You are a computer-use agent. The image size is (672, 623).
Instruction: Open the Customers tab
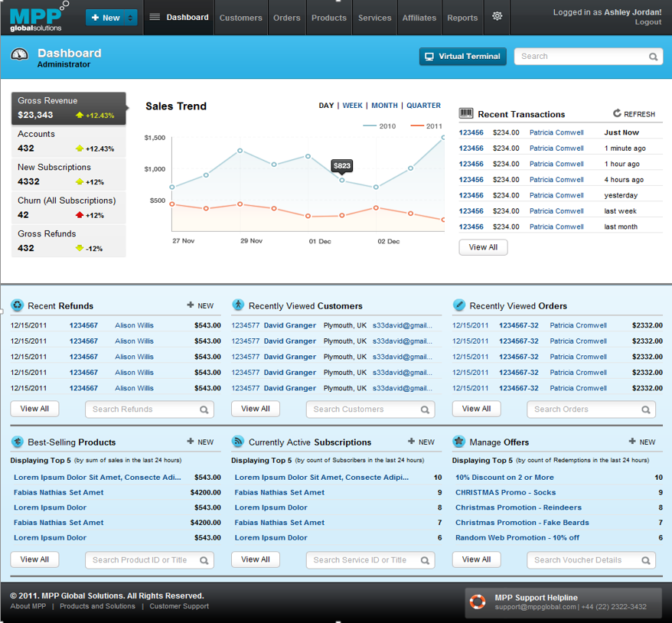pyautogui.click(x=240, y=18)
